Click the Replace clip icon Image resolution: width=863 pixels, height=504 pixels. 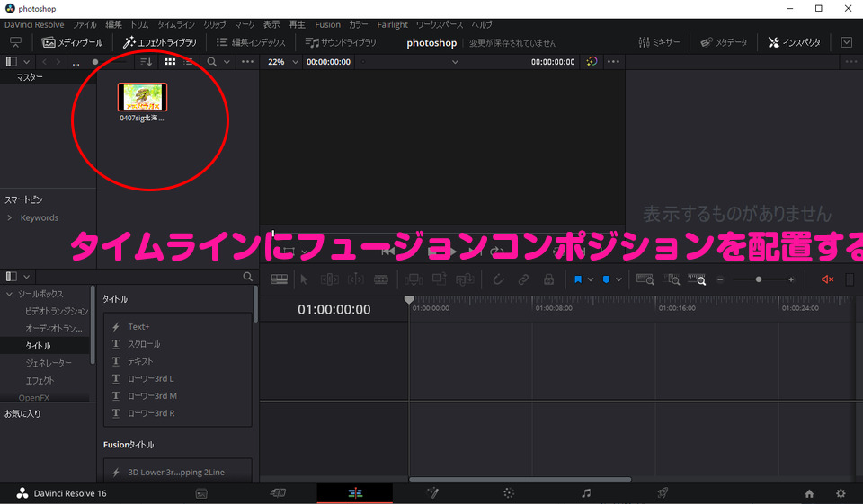click(465, 279)
